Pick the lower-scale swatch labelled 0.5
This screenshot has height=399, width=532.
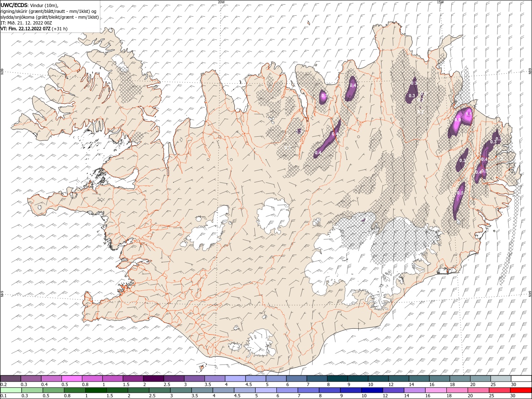click(x=53, y=390)
